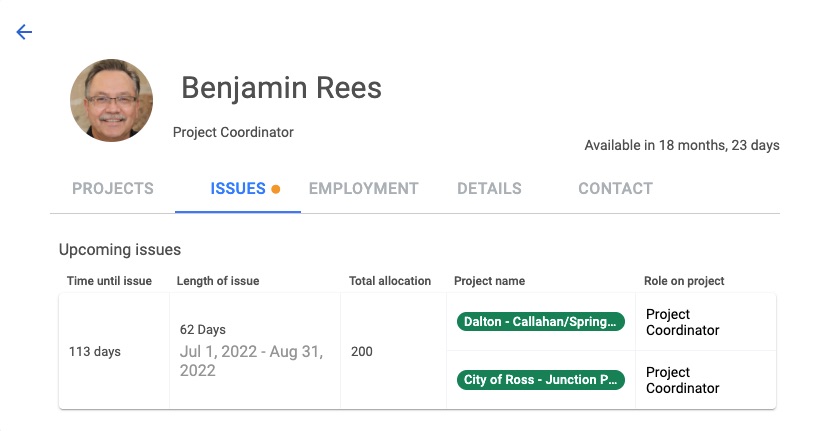Click the Project name column header
Screen dimensions: 828x431
[x=490, y=281]
